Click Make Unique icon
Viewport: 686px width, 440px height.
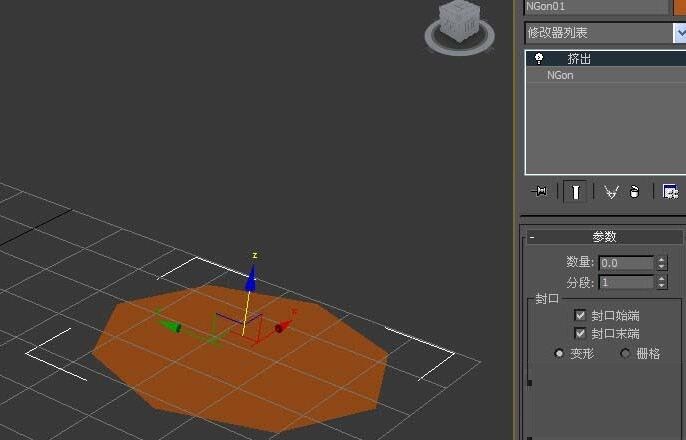point(611,192)
